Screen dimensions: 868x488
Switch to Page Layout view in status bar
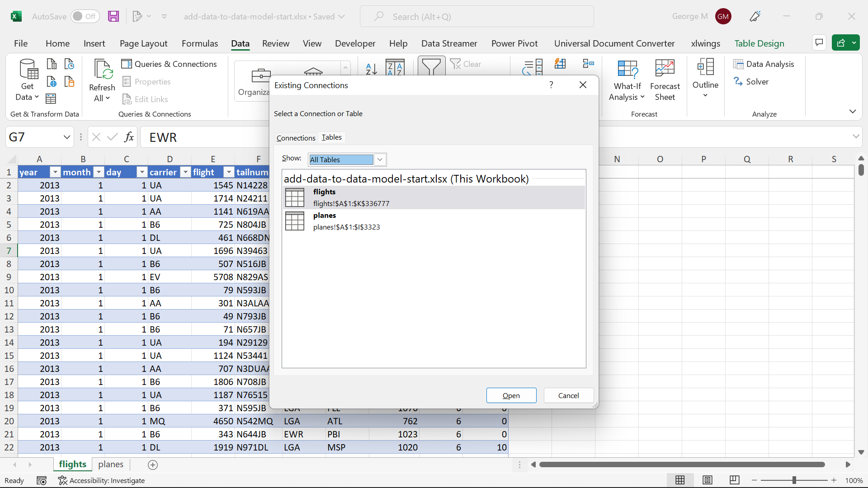pos(707,480)
